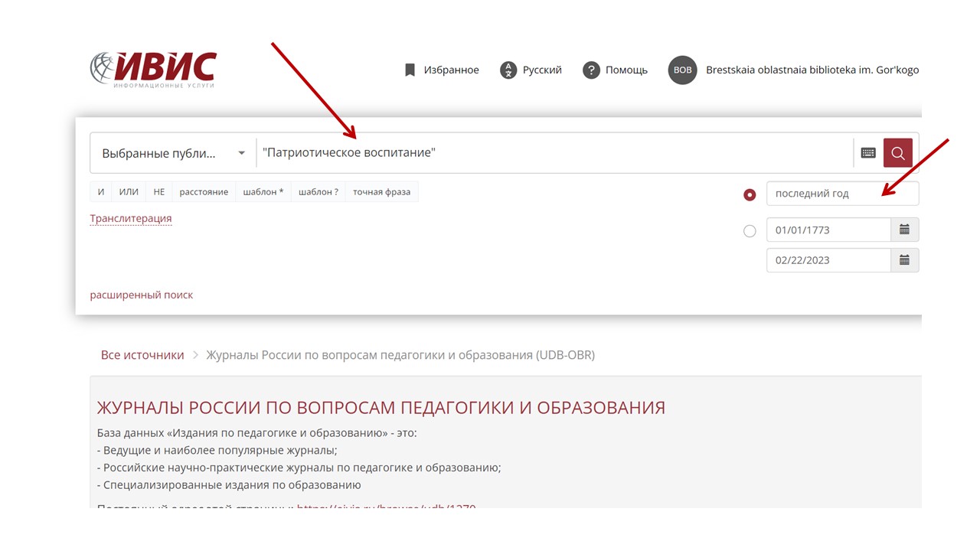
Task: Insert the 'точная фраза' operator
Action: 381,192
